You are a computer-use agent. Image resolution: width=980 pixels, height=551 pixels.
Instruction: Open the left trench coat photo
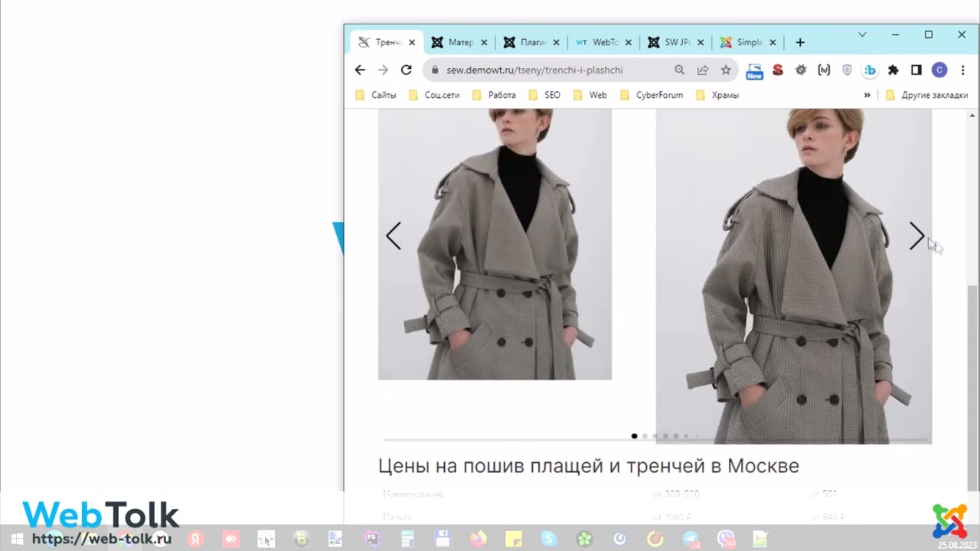(495, 244)
